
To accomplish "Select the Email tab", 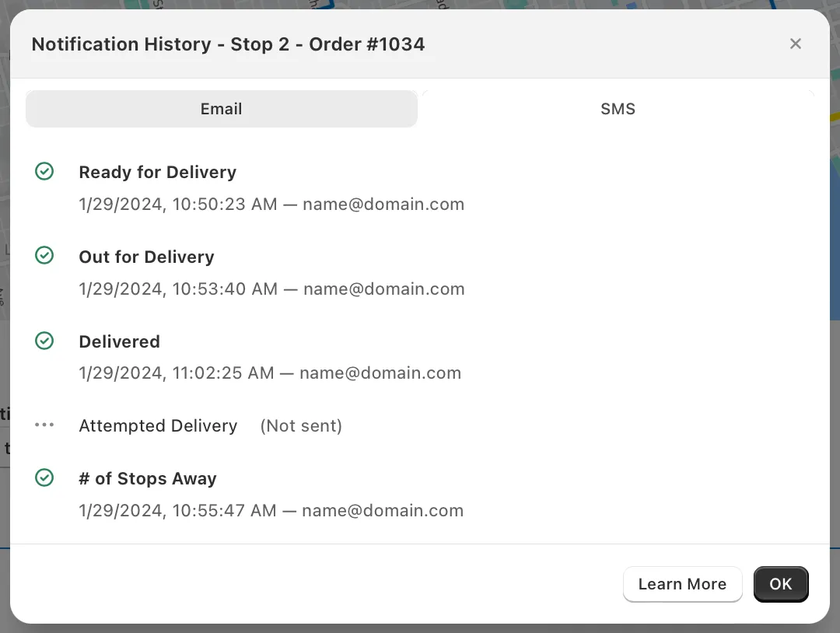I will (x=221, y=109).
